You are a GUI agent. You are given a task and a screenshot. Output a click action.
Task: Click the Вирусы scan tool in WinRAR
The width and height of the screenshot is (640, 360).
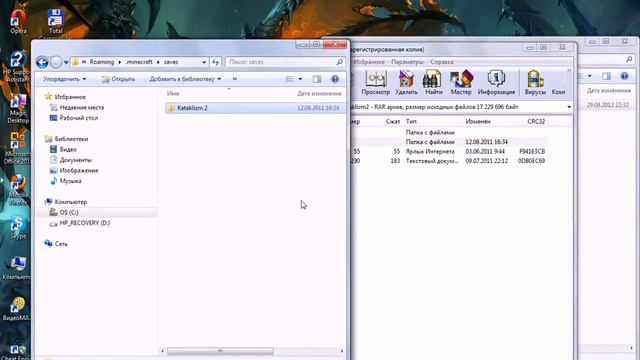pos(535,83)
